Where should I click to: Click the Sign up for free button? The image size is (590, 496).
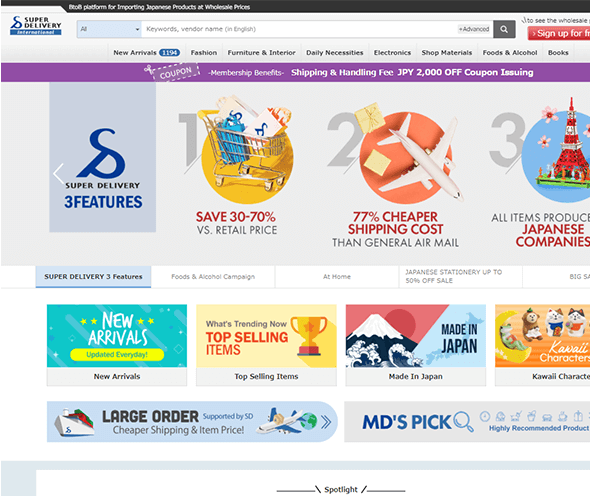[x=559, y=33]
